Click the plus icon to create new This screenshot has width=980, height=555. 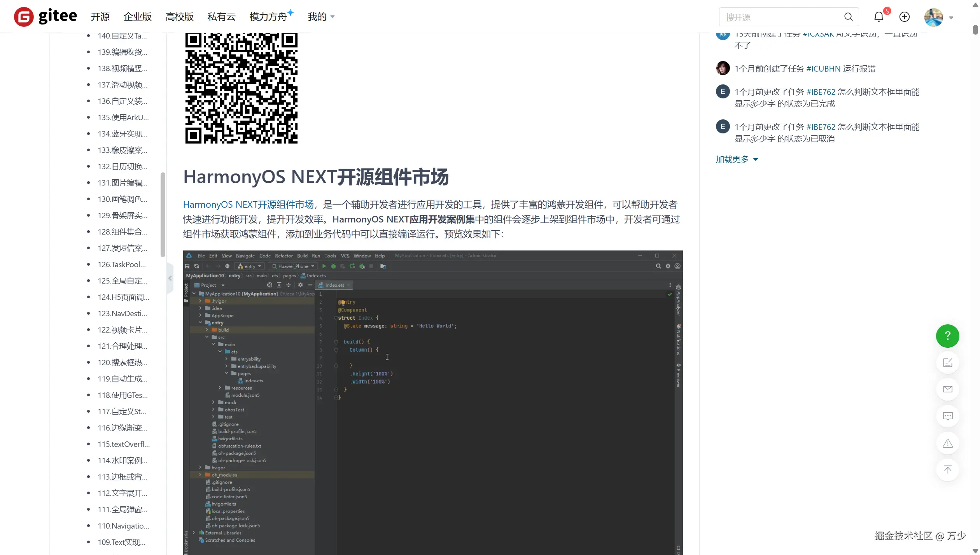pos(904,16)
